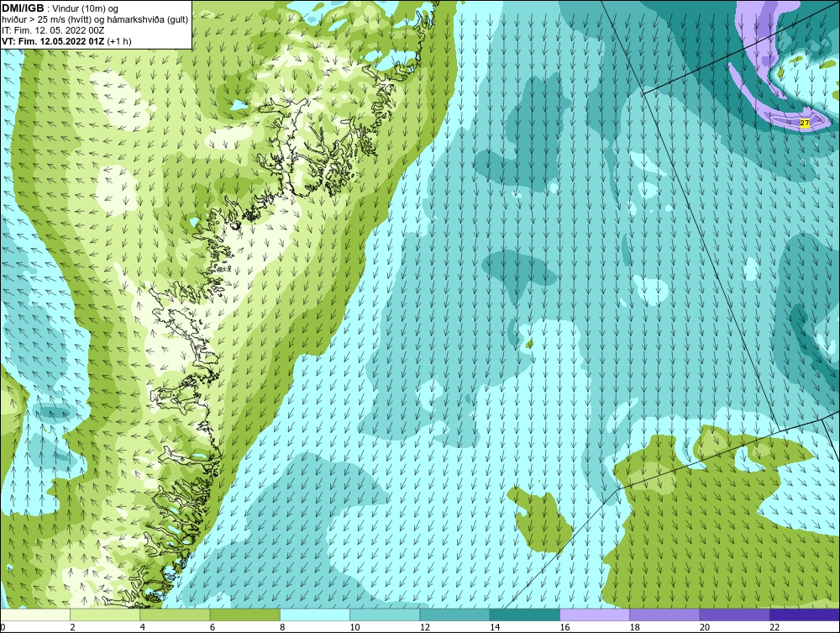
Task: Select the 20–22 m/s purple legend swatch
Action: pyautogui.click(x=734, y=615)
